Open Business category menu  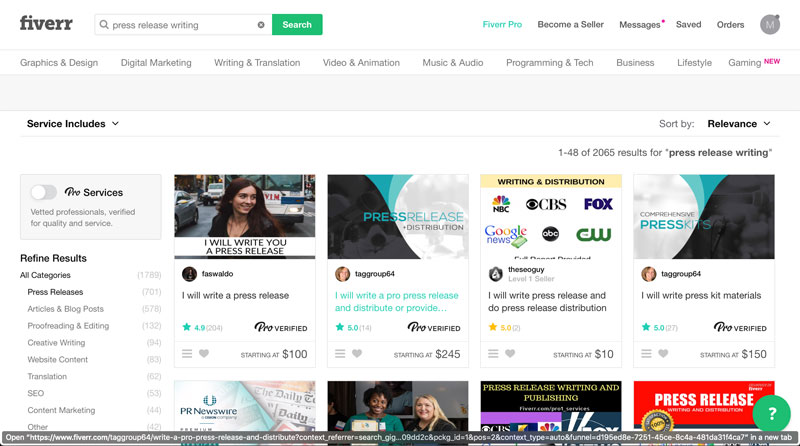[x=635, y=63]
